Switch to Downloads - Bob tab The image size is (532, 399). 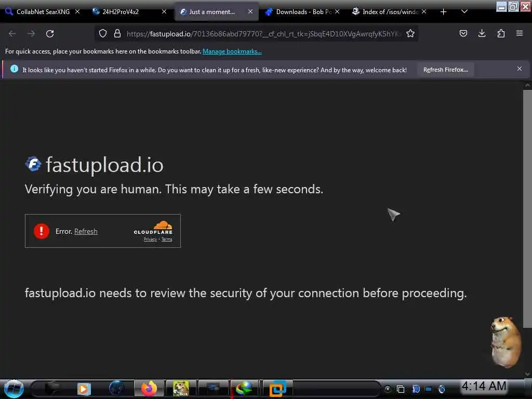(x=303, y=12)
